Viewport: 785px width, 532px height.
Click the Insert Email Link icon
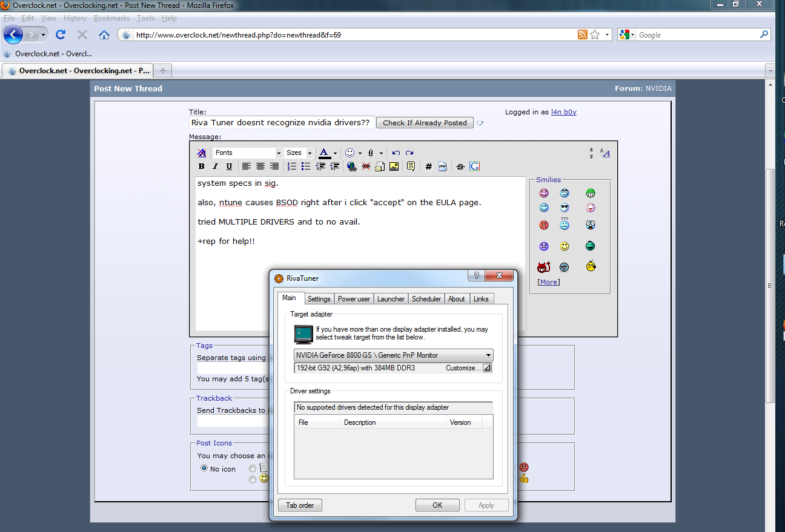click(380, 166)
